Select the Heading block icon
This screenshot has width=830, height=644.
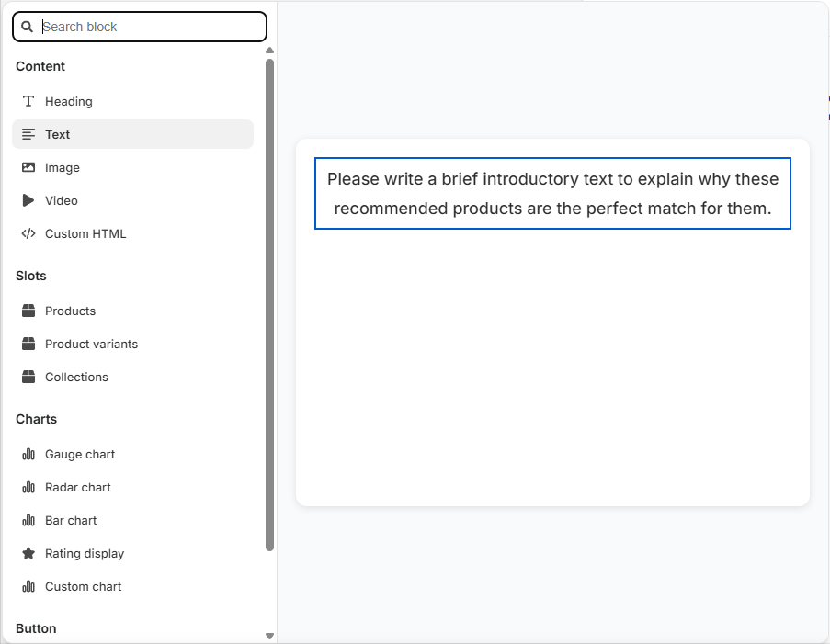[28, 101]
